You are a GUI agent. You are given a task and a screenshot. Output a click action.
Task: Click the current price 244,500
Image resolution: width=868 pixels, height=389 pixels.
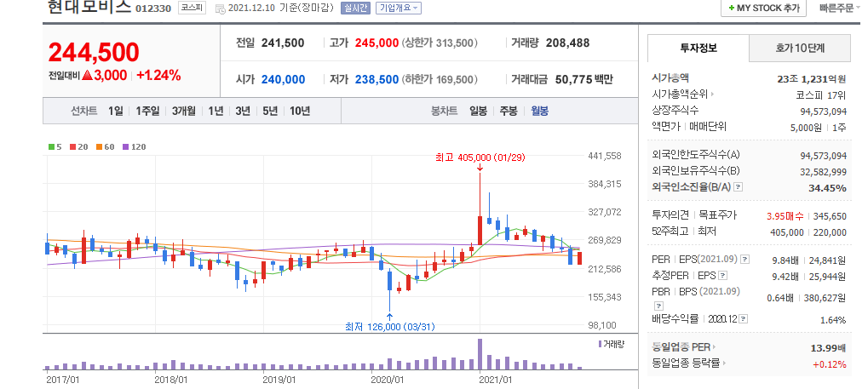pyautogui.click(x=94, y=53)
